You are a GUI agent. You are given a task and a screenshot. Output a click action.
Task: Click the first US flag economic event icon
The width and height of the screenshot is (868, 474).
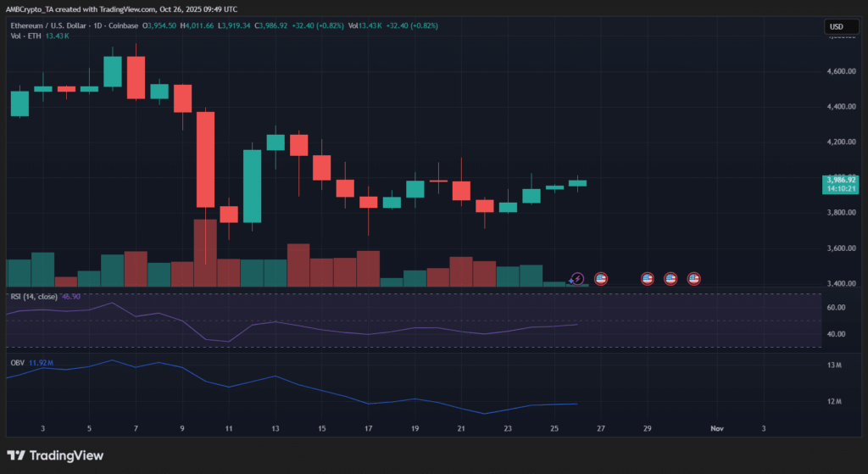[601, 278]
